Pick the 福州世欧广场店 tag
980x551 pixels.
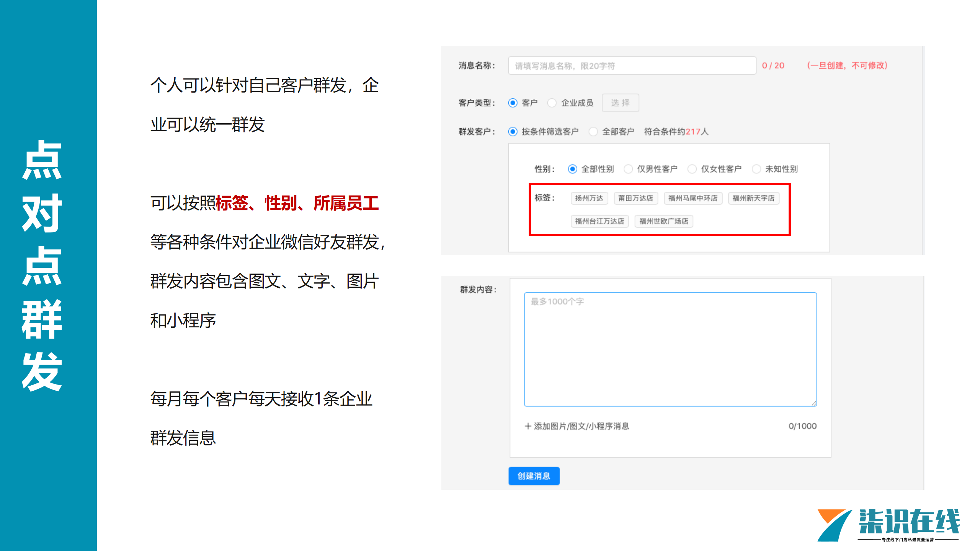pyautogui.click(x=664, y=221)
